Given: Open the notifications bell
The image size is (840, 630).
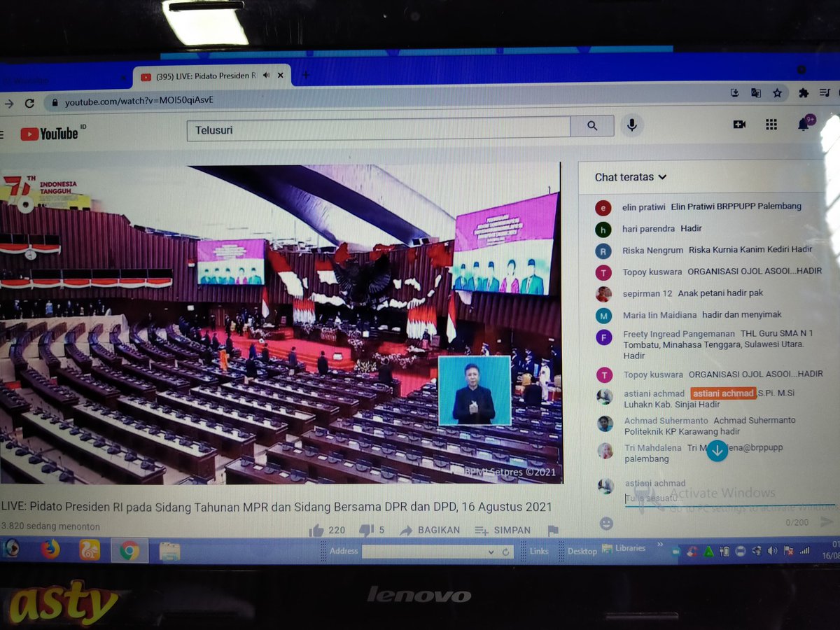Looking at the screenshot, I should pos(804,124).
